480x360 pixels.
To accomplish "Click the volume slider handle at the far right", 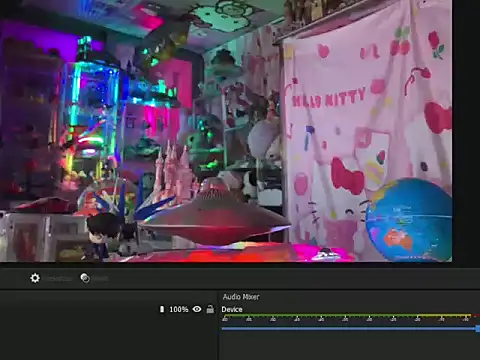I will (x=478, y=329).
